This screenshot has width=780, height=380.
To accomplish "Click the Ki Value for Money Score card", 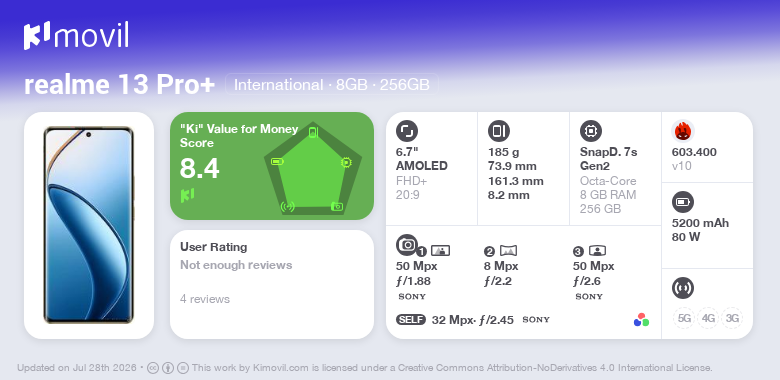I will click(272, 166).
